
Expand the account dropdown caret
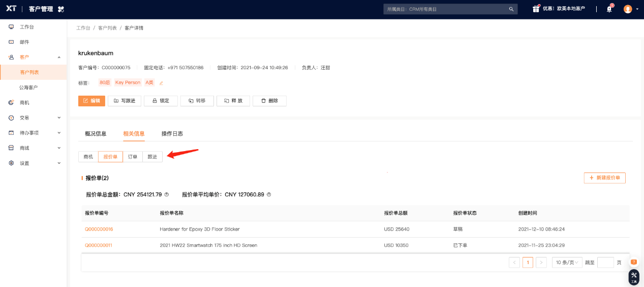637,9
